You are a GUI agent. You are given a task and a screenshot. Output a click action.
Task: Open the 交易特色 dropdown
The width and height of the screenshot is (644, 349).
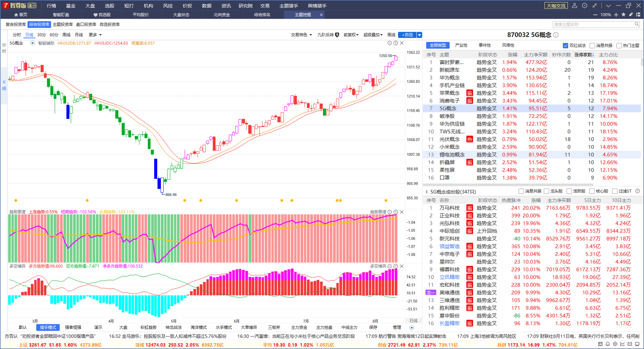tap(301, 35)
